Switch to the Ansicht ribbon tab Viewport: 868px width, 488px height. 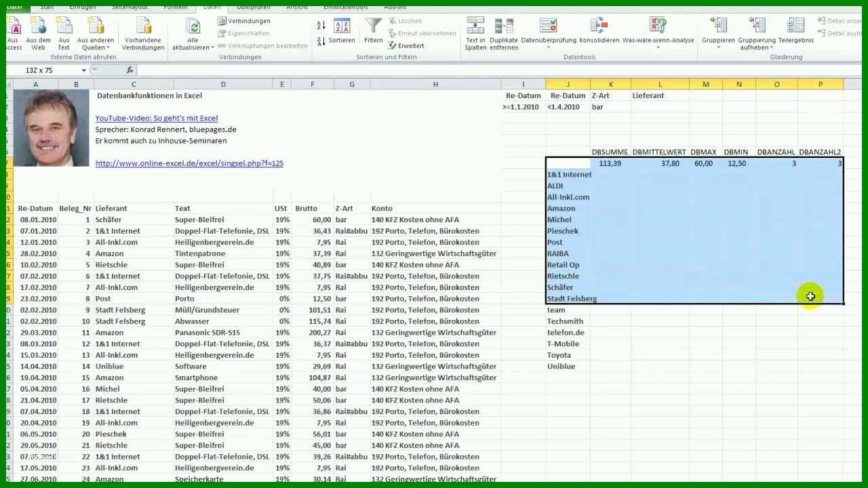click(x=296, y=7)
